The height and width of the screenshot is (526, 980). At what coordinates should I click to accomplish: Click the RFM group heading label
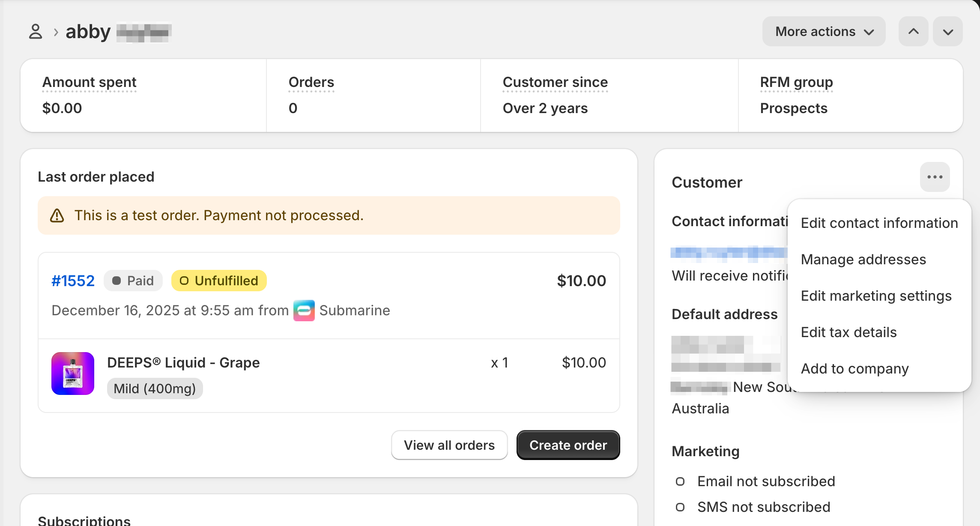pyautogui.click(x=796, y=82)
